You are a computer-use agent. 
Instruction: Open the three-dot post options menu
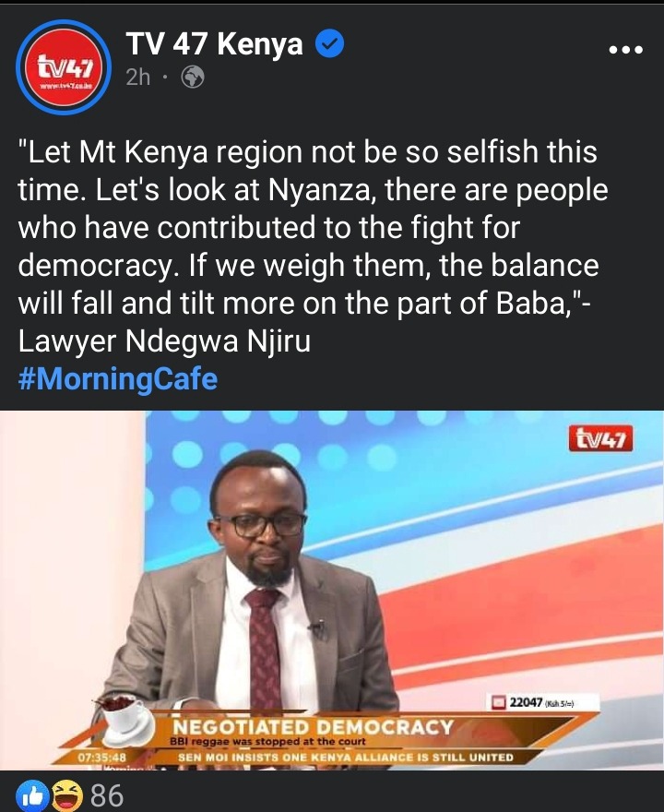pos(625,50)
